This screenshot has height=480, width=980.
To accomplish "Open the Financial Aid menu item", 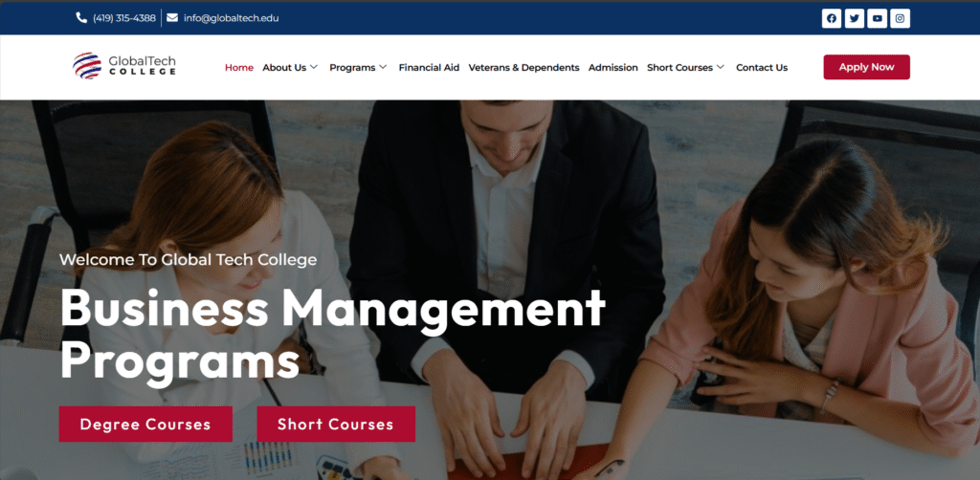I will click(429, 68).
